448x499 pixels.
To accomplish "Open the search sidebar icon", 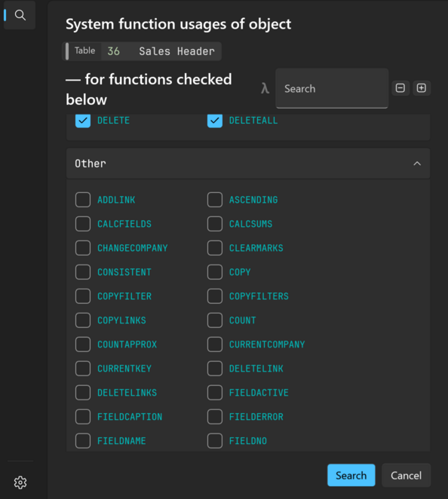I will 20,15.
